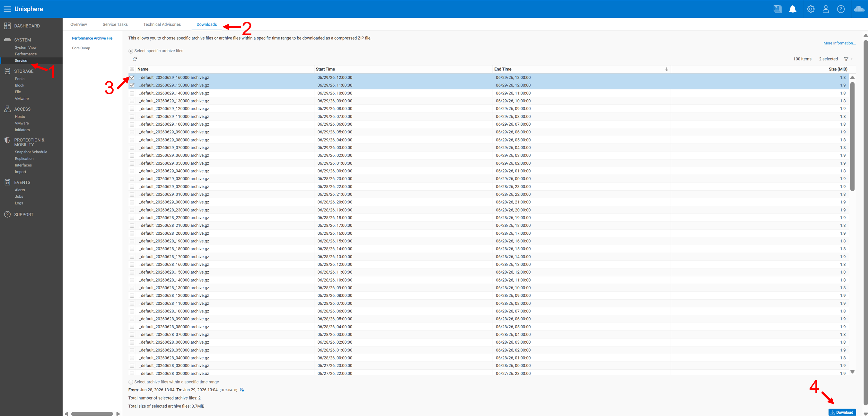Switch to the Downloads tab
The height and width of the screenshot is (416, 868).
tap(206, 24)
